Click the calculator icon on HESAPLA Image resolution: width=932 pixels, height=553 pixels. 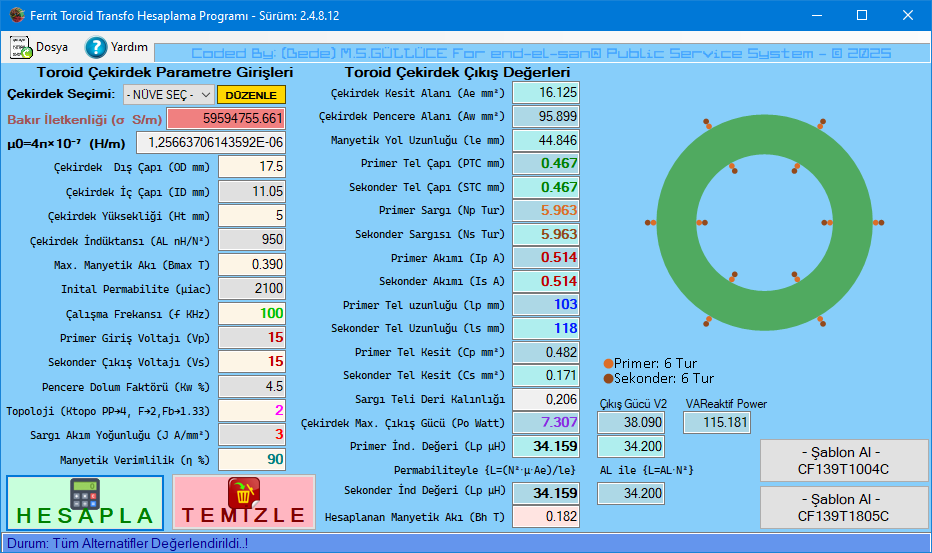click(85, 493)
